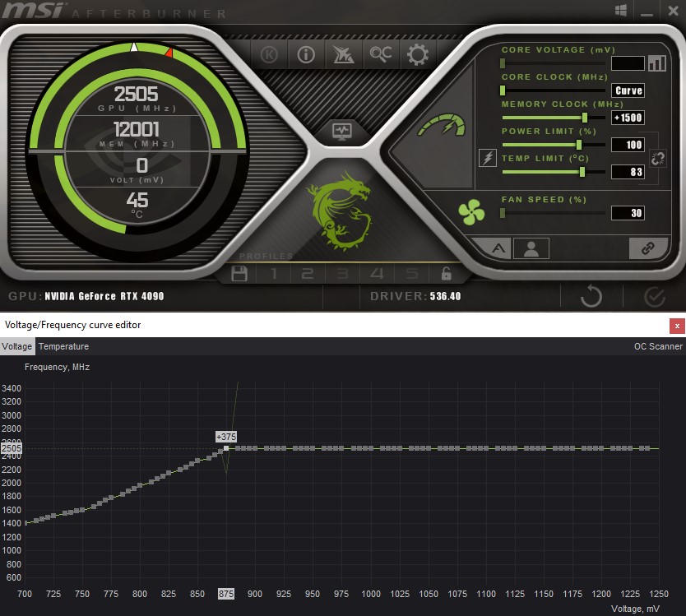Open the Kombustor stress test icon
Image resolution: width=686 pixels, height=616 pixels.
pyautogui.click(x=269, y=54)
